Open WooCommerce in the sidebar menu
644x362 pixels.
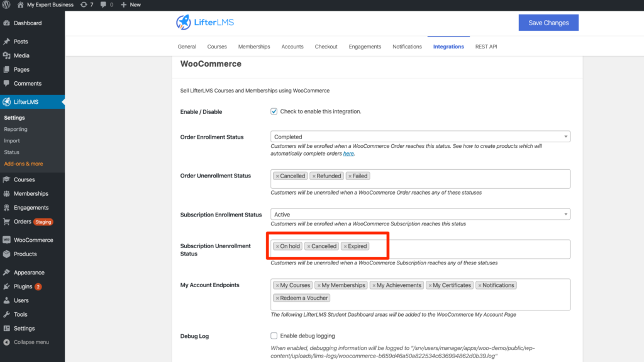pos(33,240)
